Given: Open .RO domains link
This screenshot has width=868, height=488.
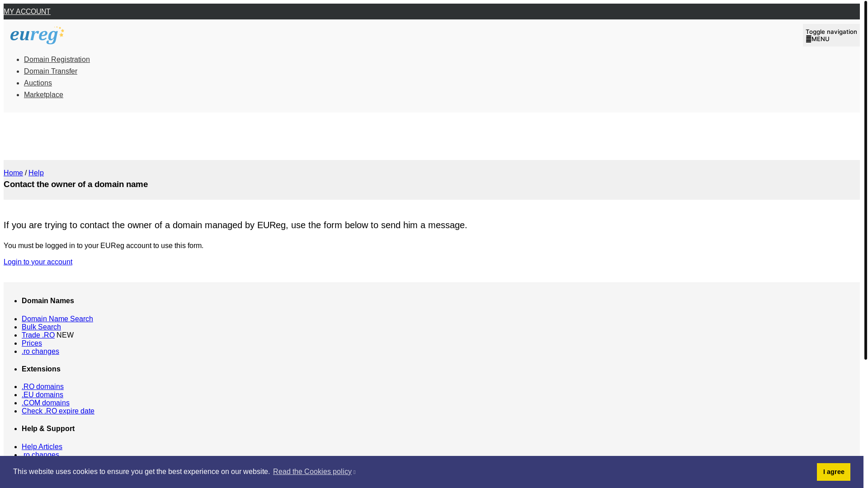Looking at the screenshot, I should coord(42,387).
